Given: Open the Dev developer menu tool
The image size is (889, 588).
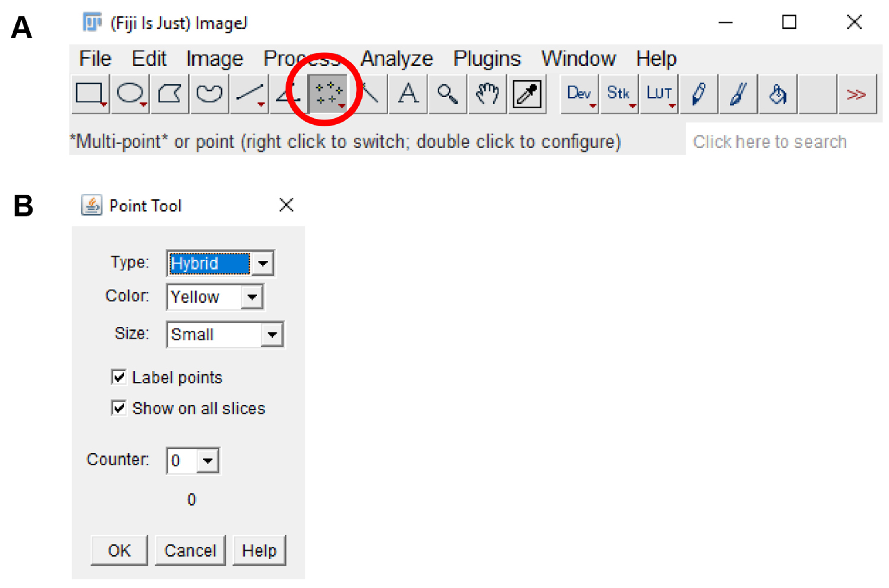Looking at the screenshot, I should [x=579, y=94].
